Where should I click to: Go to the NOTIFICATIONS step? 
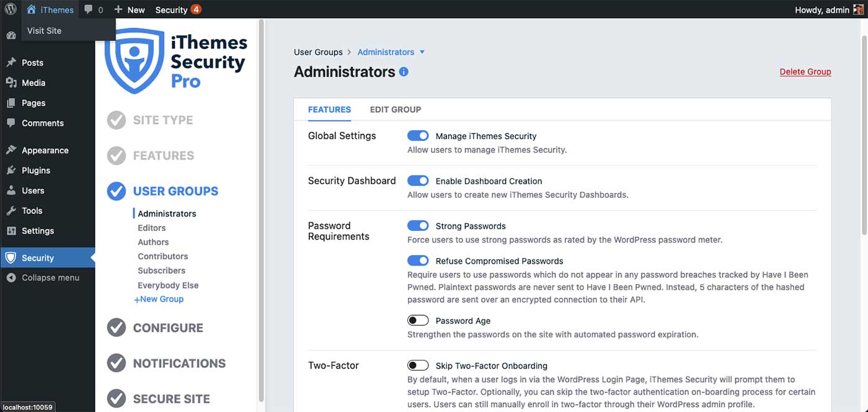179,363
